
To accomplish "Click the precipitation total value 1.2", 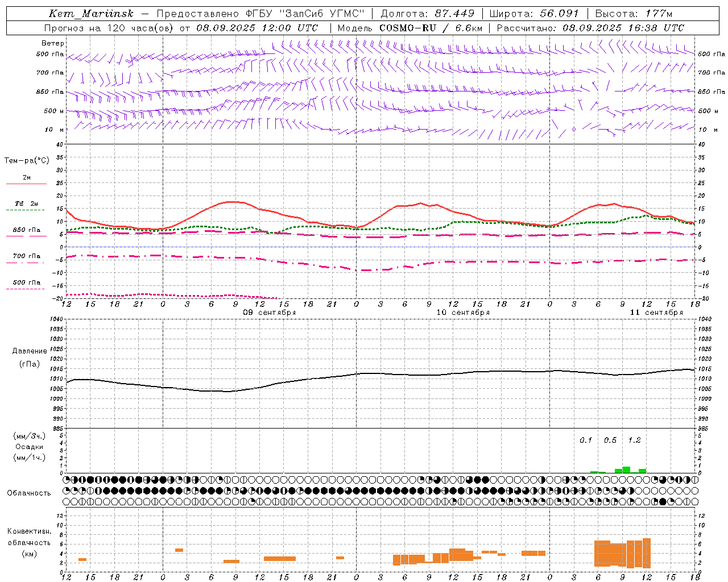I will (634, 440).
